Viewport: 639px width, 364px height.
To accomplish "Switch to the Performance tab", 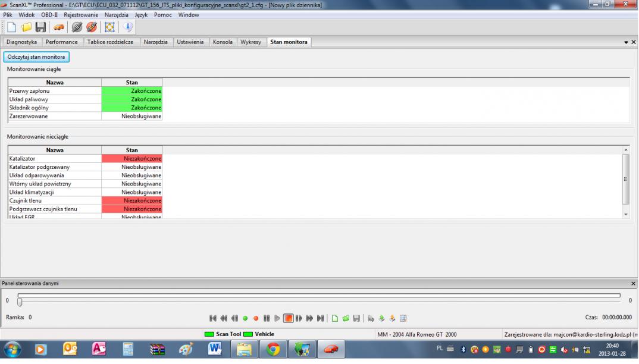I will click(61, 42).
